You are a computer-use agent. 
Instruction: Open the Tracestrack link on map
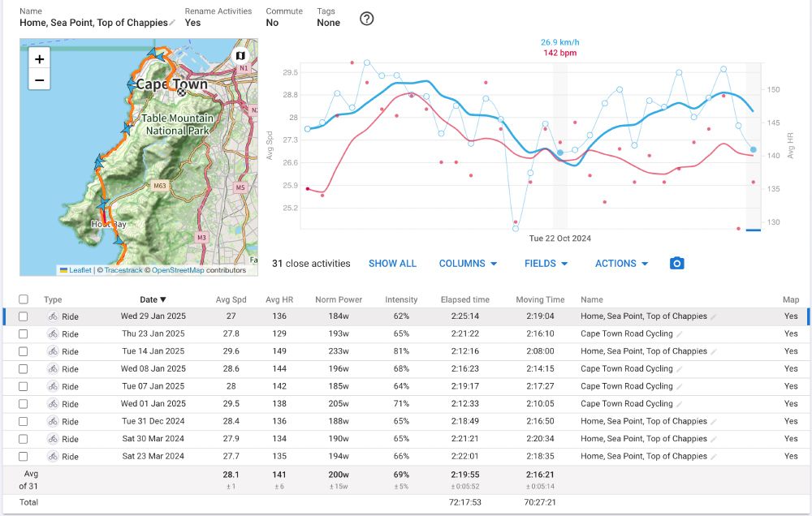pyautogui.click(x=123, y=270)
